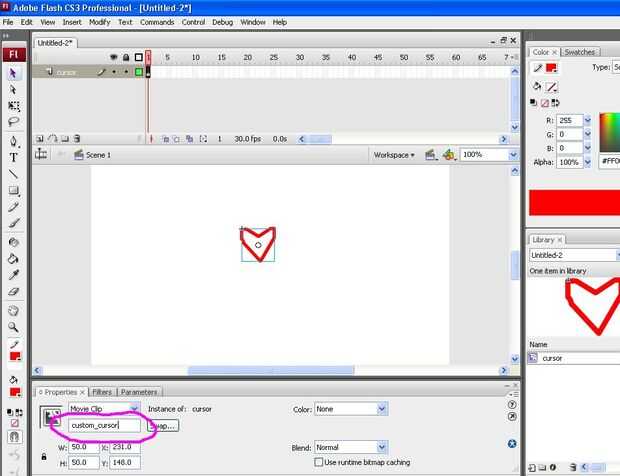Toggle Show/Hide All Layers eye icon

point(114,57)
